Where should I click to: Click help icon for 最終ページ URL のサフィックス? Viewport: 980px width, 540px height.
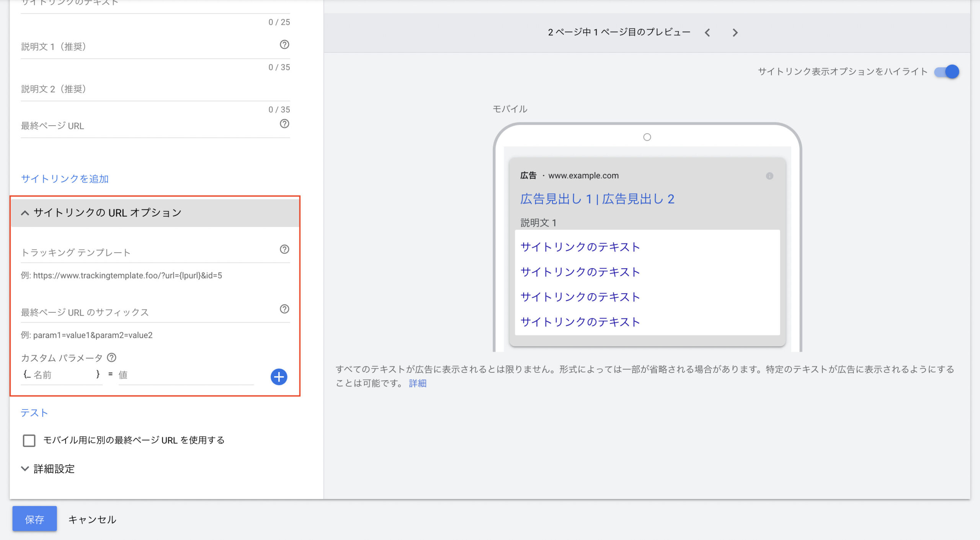284,309
